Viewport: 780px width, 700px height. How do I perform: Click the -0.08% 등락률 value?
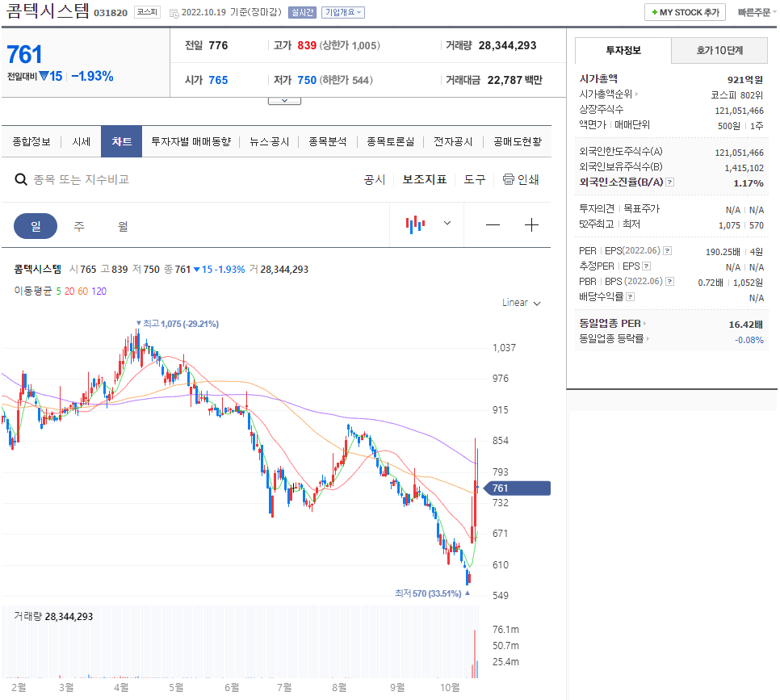tap(749, 340)
